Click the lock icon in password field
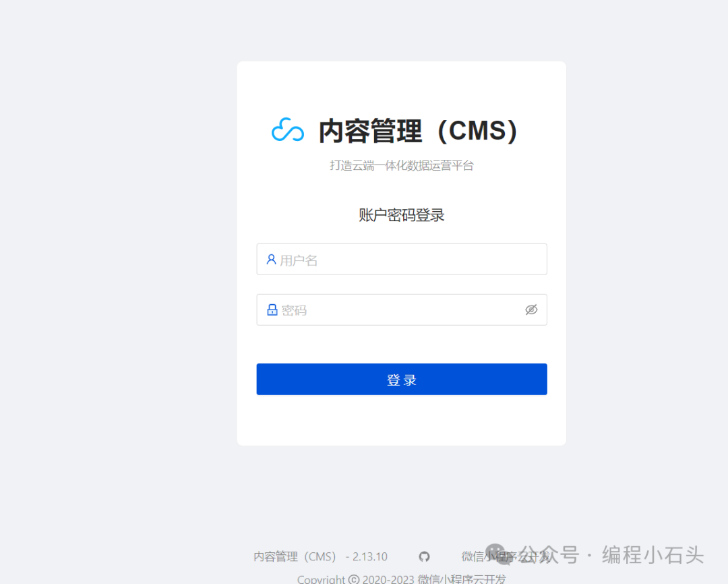This screenshot has height=584, width=728. [x=272, y=310]
